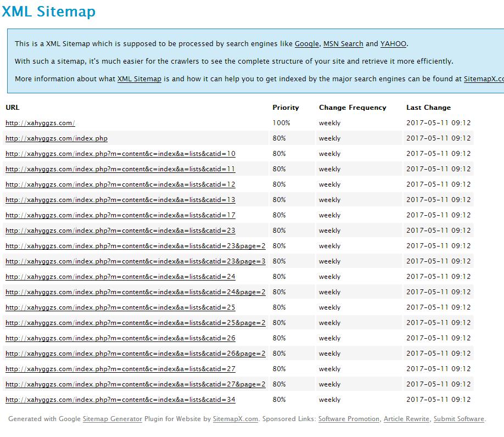Open the URL ending in catid=34

click(120, 400)
